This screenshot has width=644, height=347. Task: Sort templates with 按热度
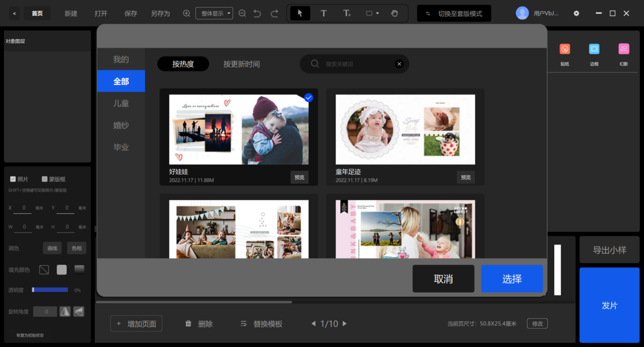pyautogui.click(x=183, y=64)
